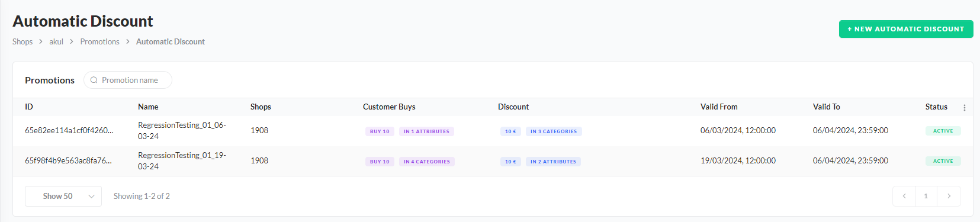The image size is (980, 222).
Task: Click the search magnifier icon
Action: click(x=94, y=80)
